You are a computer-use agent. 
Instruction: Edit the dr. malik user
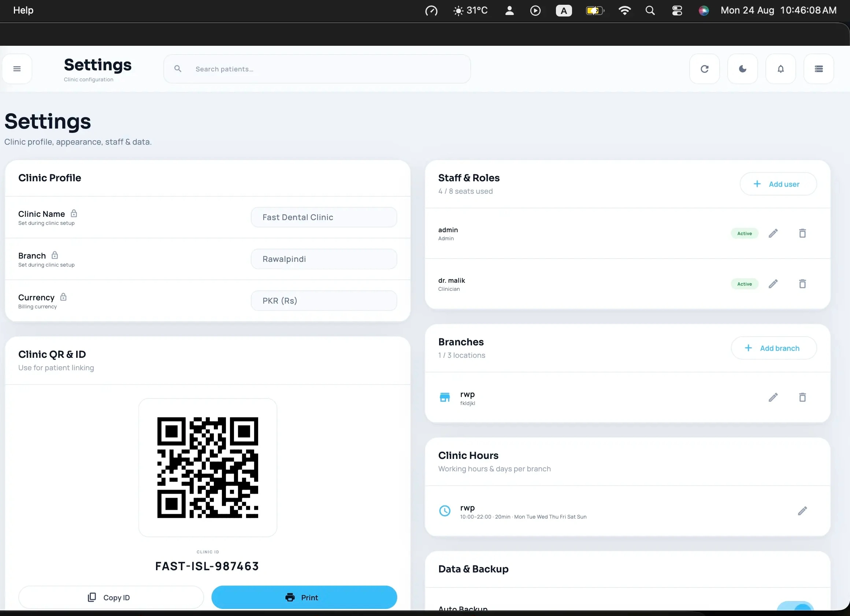[x=773, y=284]
